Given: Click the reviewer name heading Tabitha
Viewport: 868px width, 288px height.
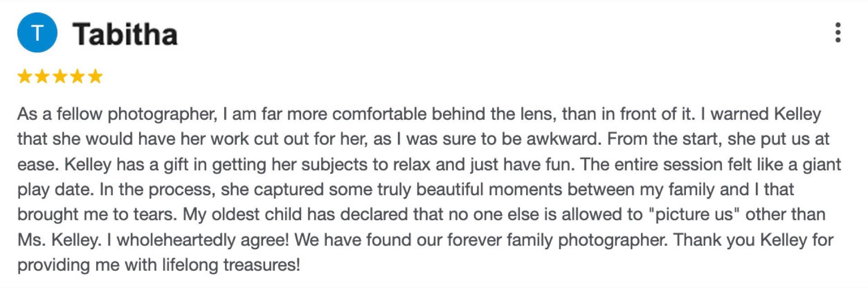Looking at the screenshot, I should pos(126,32).
